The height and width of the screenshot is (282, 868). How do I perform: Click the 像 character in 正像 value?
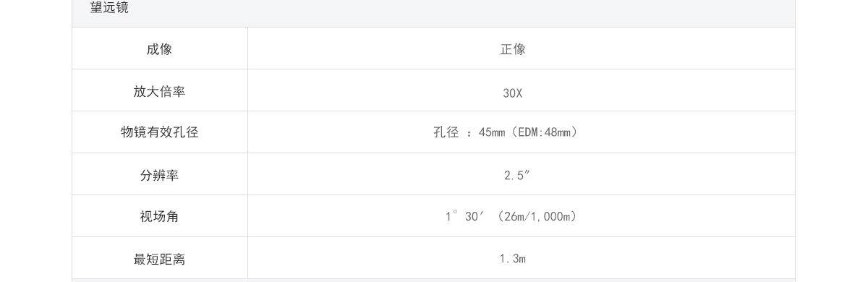pos(520,49)
